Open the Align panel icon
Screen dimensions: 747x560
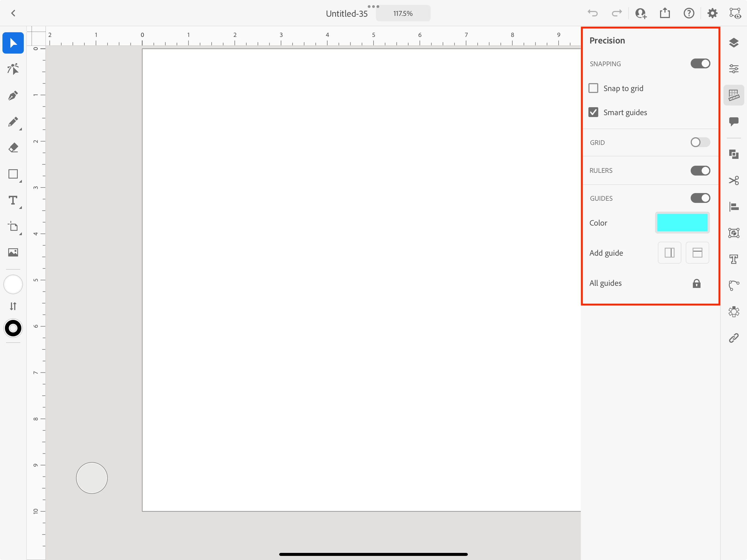pyautogui.click(x=734, y=207)
